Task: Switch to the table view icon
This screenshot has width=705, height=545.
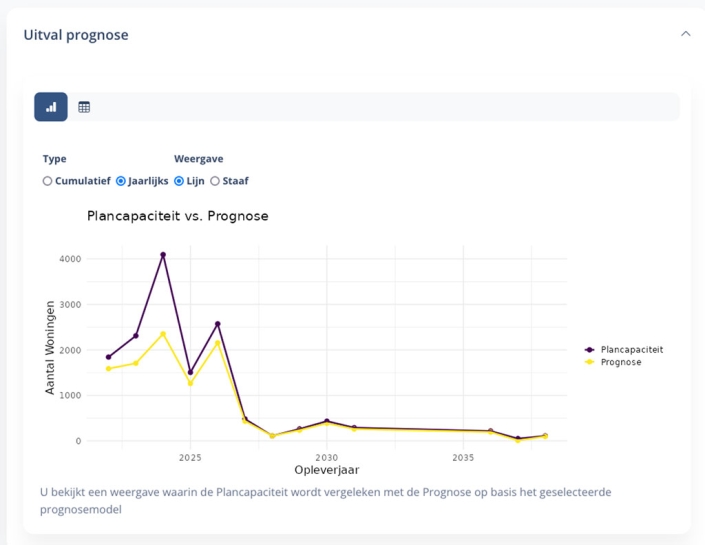Action: [84, 107]
